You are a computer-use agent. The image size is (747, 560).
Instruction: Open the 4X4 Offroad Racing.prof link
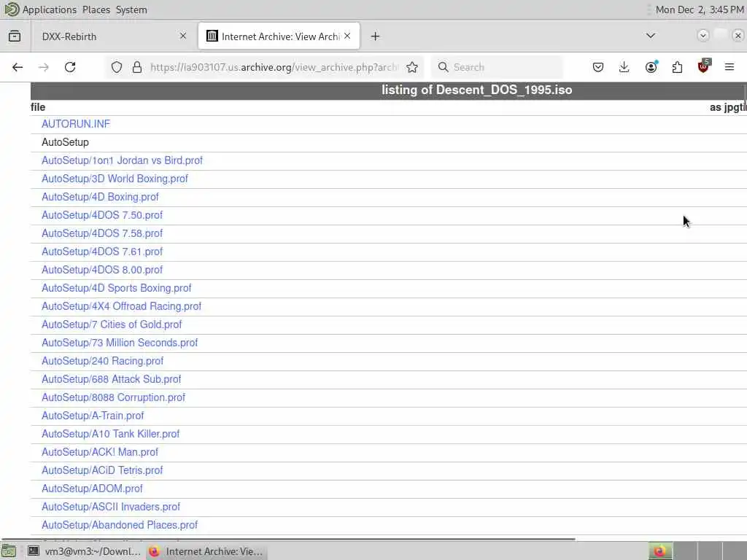click(x=122, y=306)
